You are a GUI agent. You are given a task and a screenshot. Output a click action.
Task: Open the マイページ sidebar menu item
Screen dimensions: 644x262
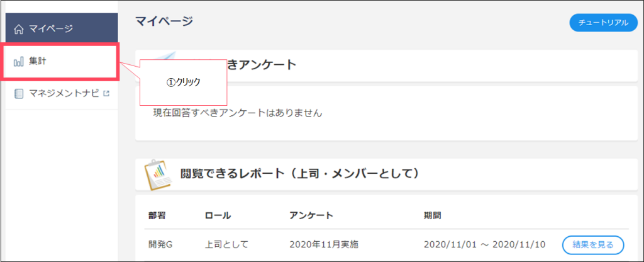pyautogui.click(x=62, y=28)
